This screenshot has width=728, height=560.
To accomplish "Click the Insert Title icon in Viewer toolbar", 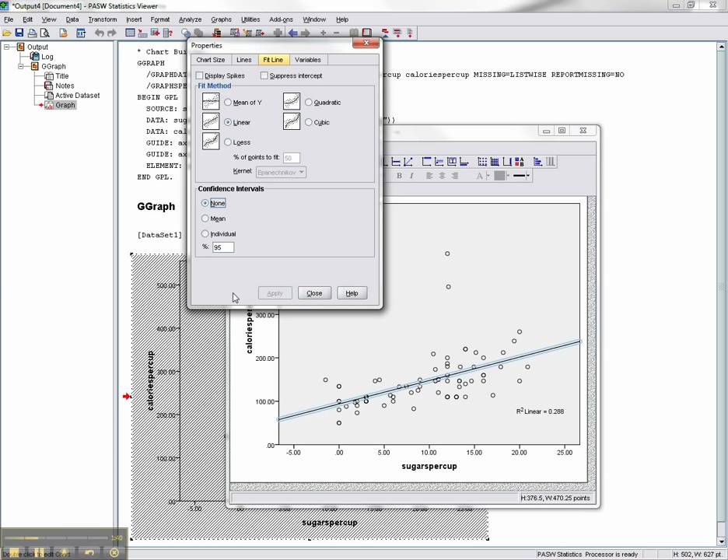I will coord(397,33).
